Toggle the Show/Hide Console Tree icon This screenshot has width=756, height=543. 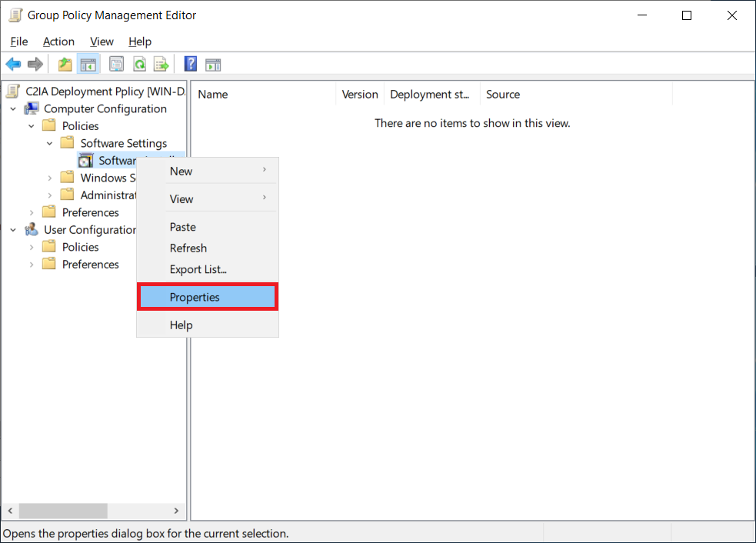pyautogui.click(x=88, y=64)
